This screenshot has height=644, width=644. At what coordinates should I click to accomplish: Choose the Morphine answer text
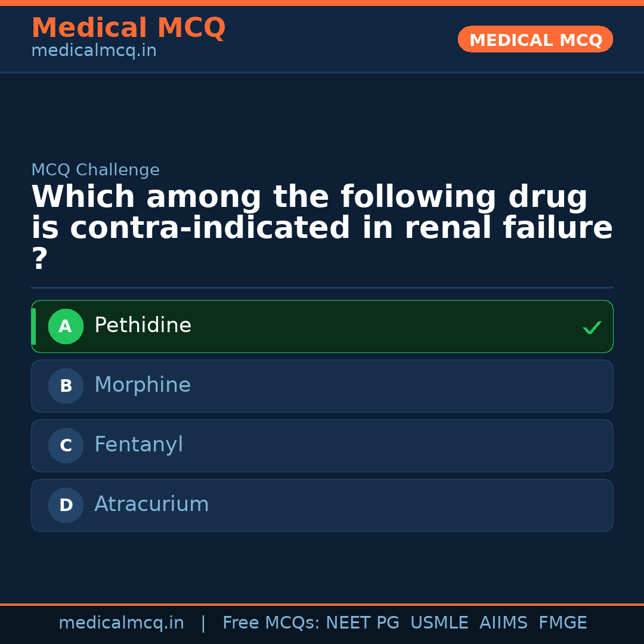click(x=143, y=385)
